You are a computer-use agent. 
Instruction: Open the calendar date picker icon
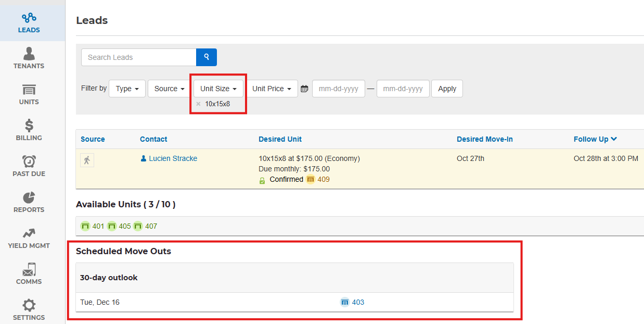[304, 89]
